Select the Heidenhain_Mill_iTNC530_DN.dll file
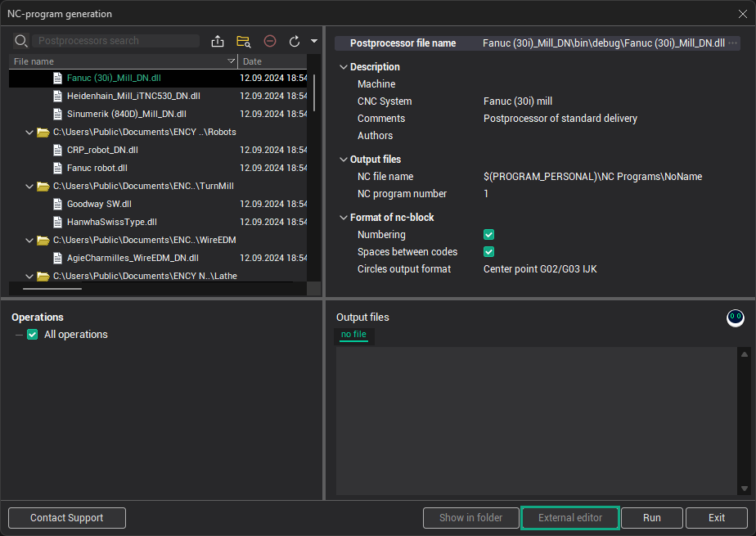Screen dimensions: 756x536 133,96
